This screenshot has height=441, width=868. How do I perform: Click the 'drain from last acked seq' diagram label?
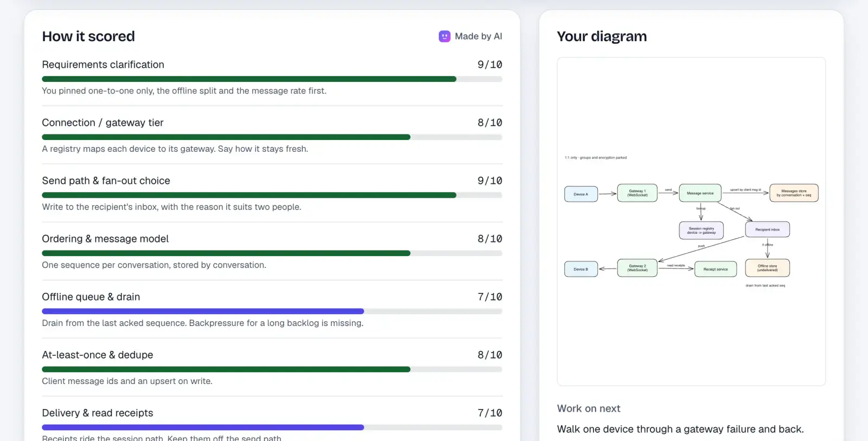pyautogui.click(x=765, y=285)
